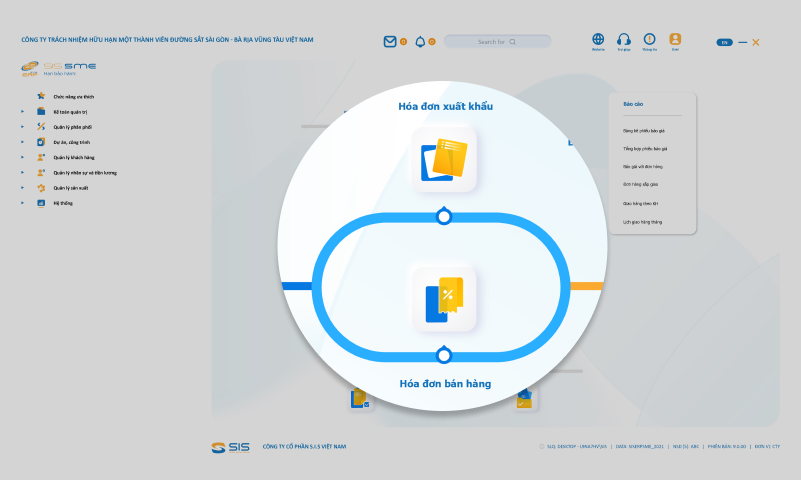801x481 pixels.
Task: Open the favorites star menu item
Action: click(x=73, y=97)
